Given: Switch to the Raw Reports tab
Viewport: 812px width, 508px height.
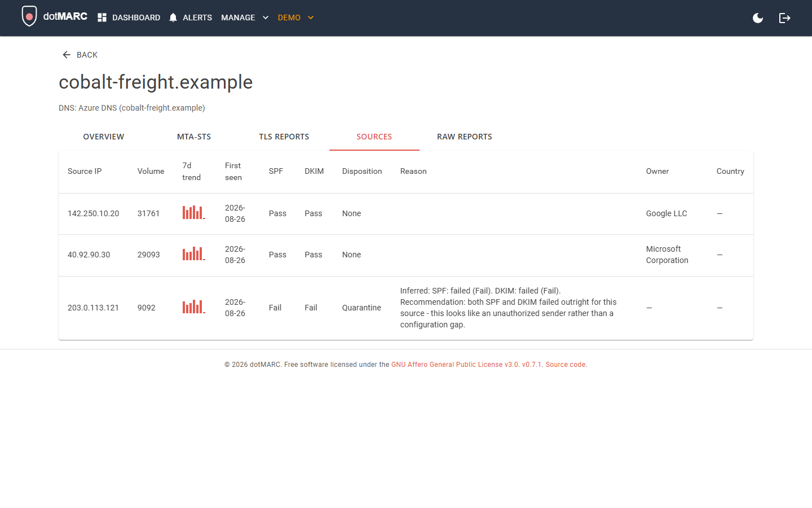Looking at the screenshot, I should [465, 137].
